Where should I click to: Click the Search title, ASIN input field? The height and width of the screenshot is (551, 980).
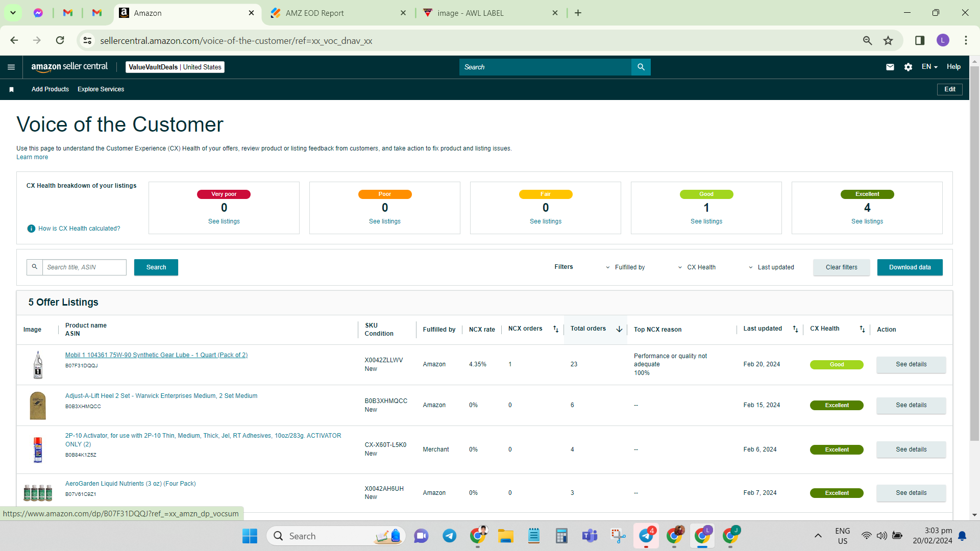point(84,267)
